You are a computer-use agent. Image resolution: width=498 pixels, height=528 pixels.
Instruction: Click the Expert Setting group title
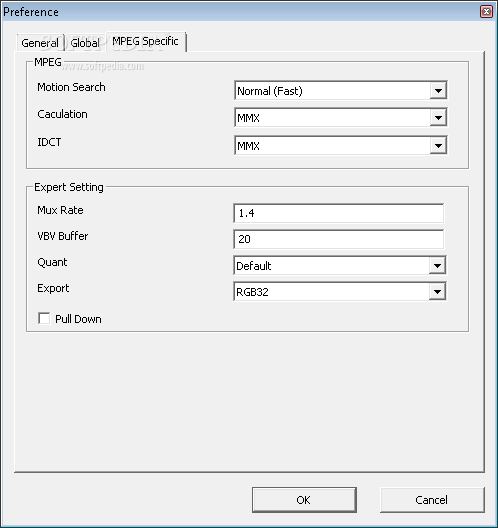click(x=69, y=187)
